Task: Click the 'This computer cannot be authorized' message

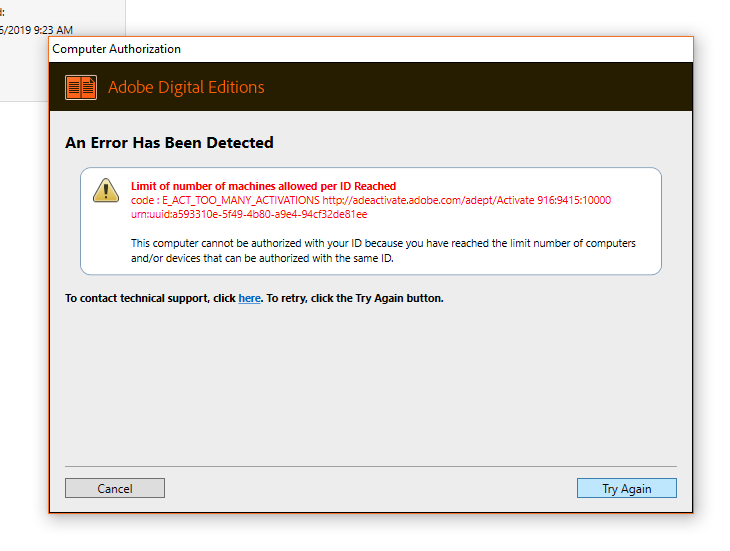Action: tap(383, 250)
